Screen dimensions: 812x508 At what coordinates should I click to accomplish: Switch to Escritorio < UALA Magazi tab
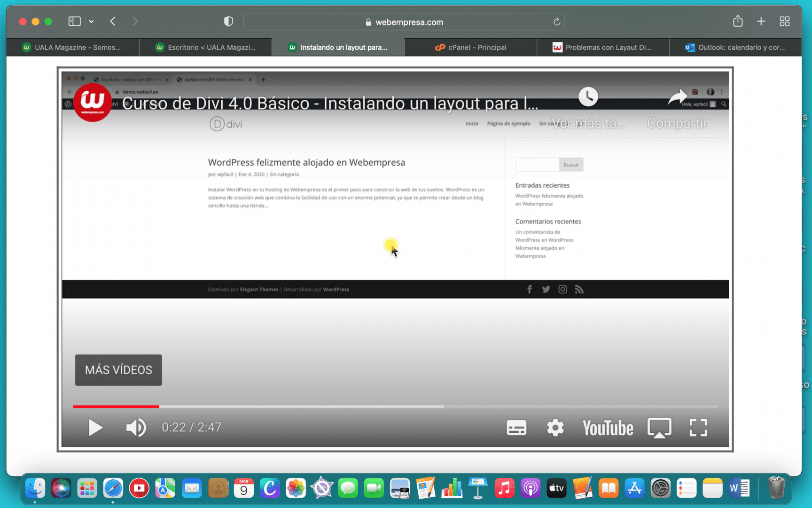click(205, 47)
